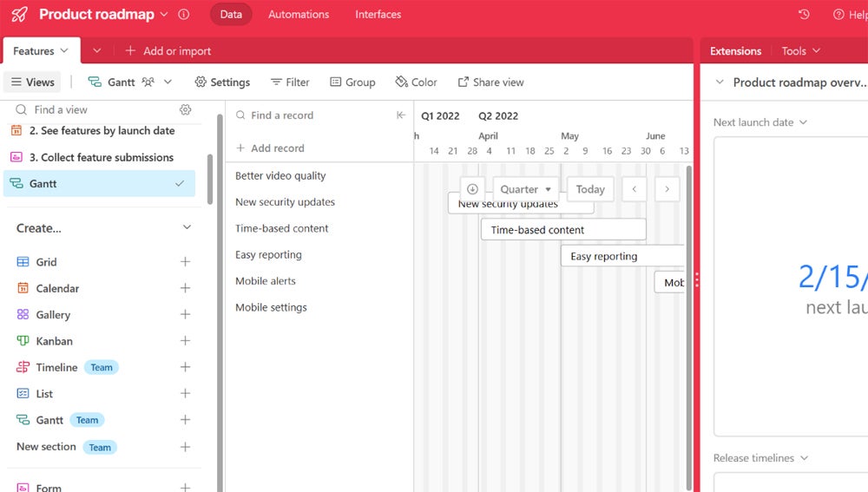Go to previous Gantt period
Screen dimensions: 868x492
click(x=635, y=189)
